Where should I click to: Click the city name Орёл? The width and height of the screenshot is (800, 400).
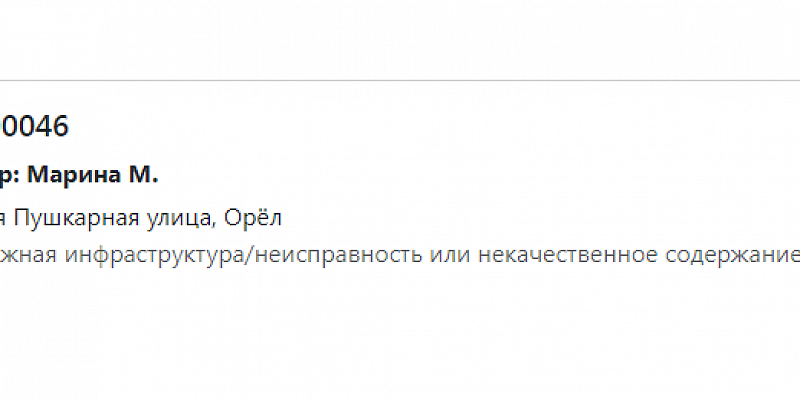pyautogui.click(x=254, y=217)
